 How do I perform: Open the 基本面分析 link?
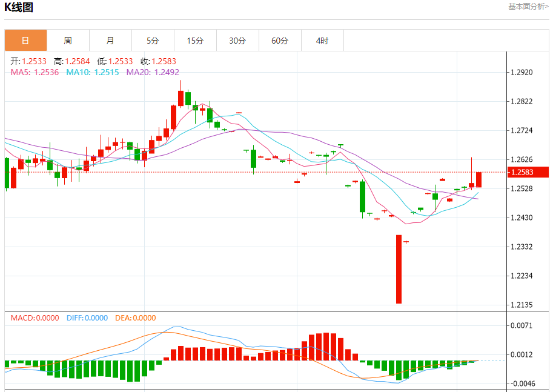[x=528, y=6]
